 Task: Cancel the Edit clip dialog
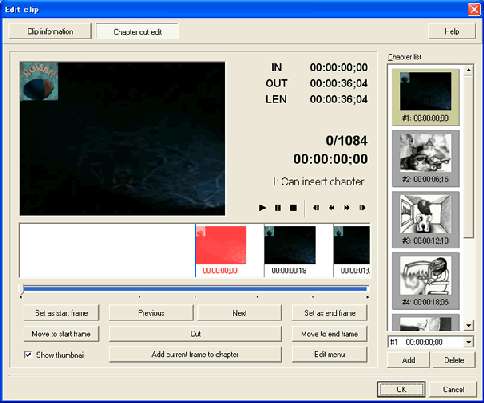453,389
